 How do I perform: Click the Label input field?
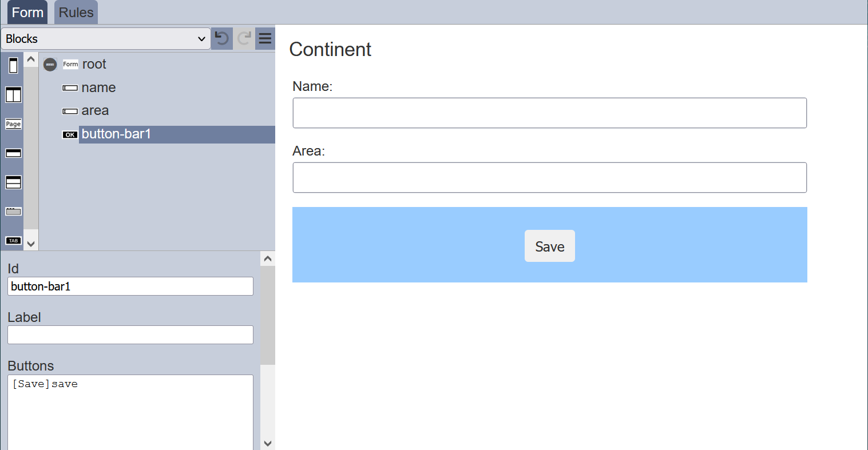tap(130, 335)
